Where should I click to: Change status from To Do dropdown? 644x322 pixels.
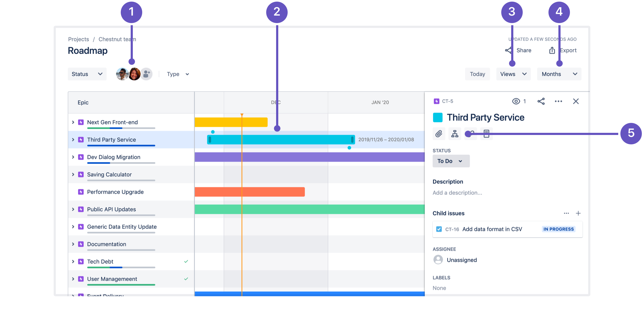(x=449, y=161)
